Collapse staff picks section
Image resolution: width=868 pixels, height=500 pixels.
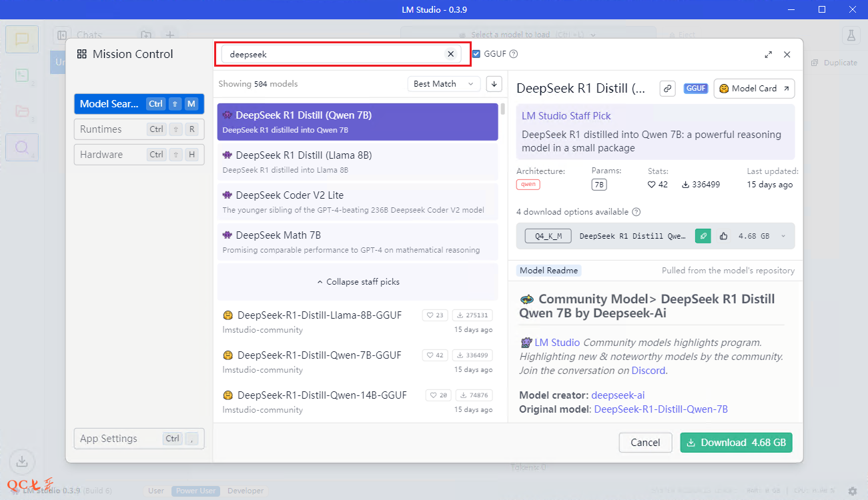coord(358,282)
